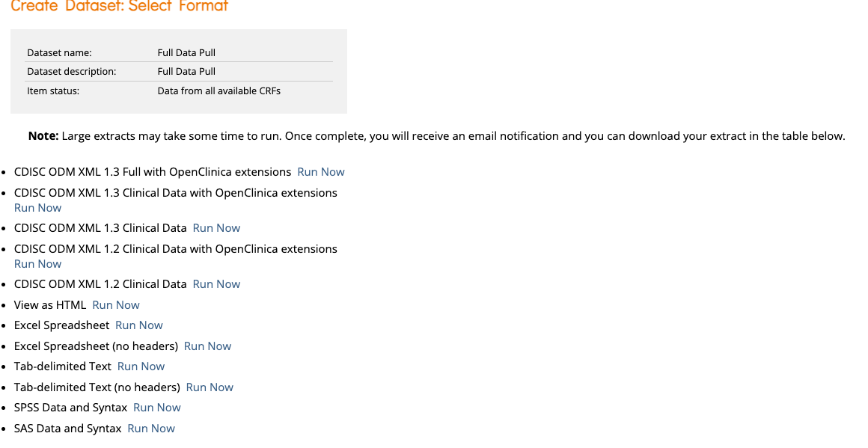Run plain CDISC ODM XML 1.3 Clinical Data
The width and height of the screenshot is (868, 448).
pyautogui.click(x=216, y=228)
